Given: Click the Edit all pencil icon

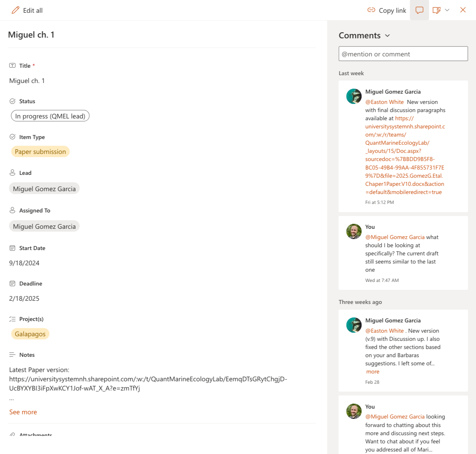Looking at the screenshot, I should (x=15, y=10).
